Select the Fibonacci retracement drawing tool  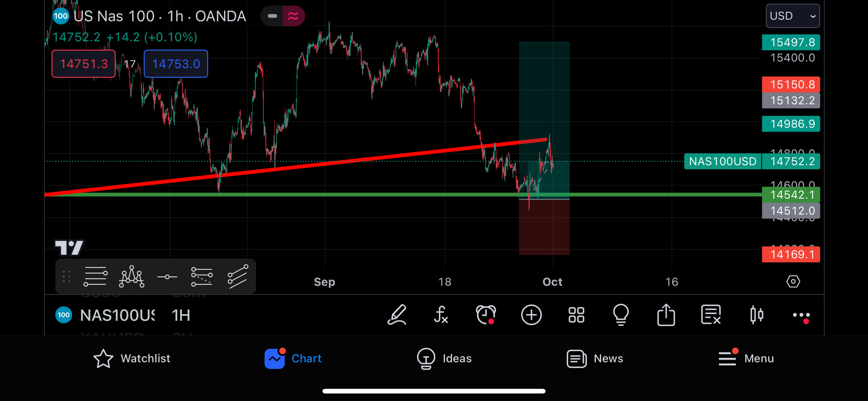(202, 277)
